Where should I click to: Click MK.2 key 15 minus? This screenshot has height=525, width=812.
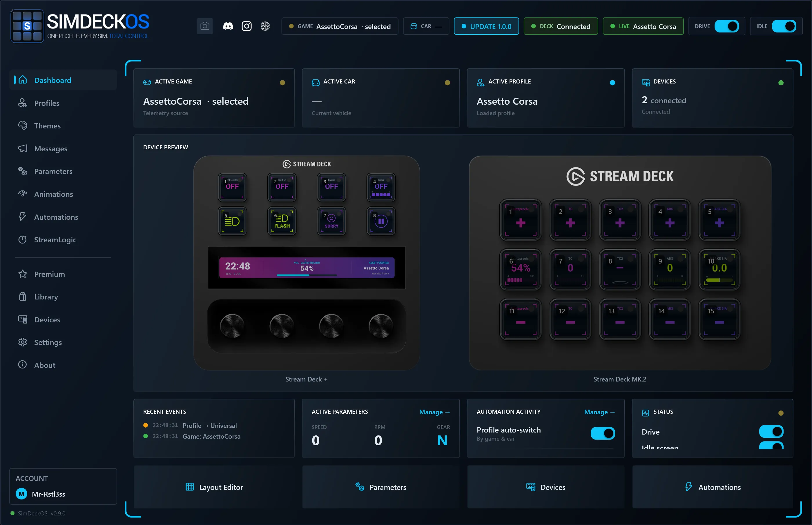(x=719, y=319)
